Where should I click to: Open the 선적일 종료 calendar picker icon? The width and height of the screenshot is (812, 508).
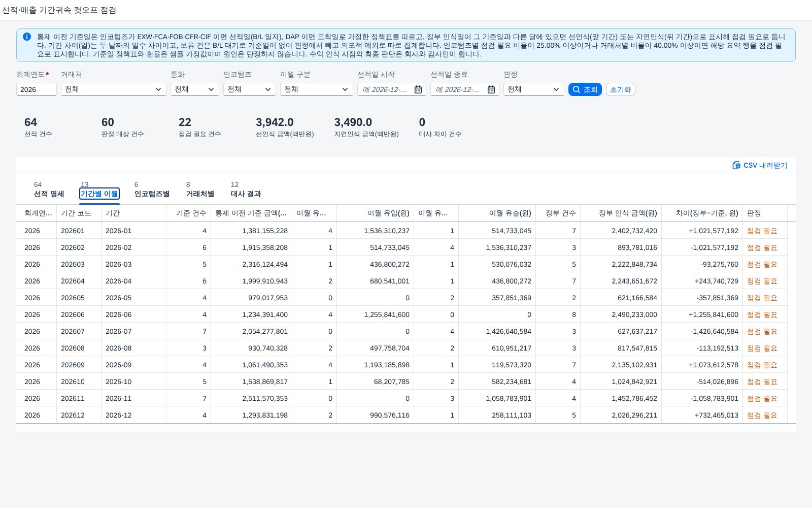(x=491, y=89)
